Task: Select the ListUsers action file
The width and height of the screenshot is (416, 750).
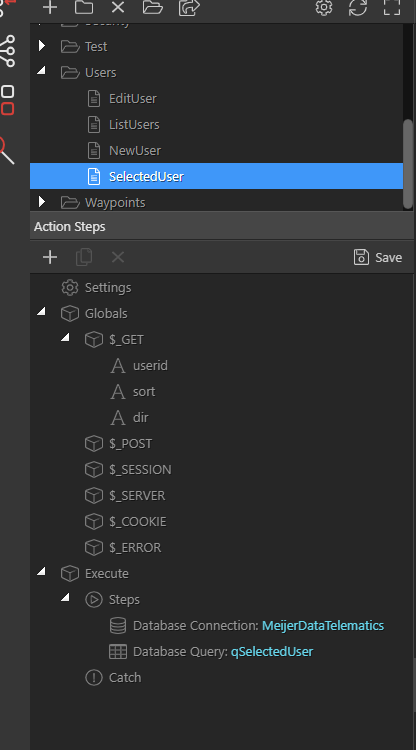Action: click(134, 124)
